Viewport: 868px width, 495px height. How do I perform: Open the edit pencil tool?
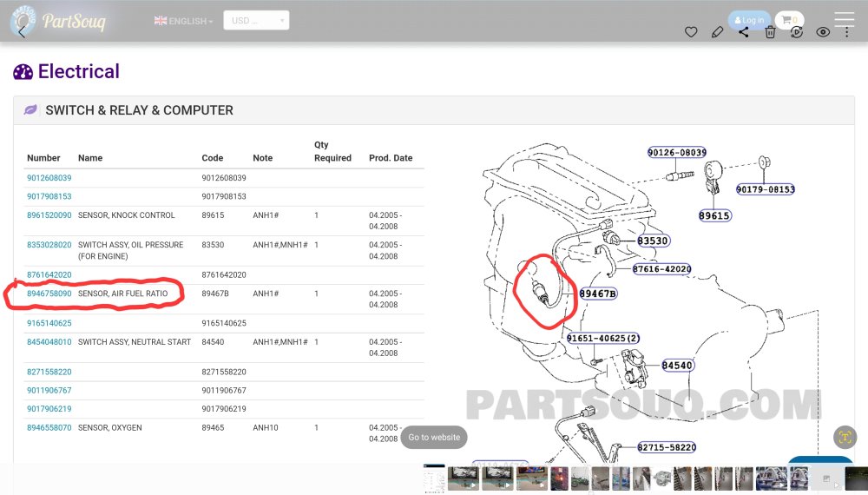pyautogui.click(x=718, y=32)
